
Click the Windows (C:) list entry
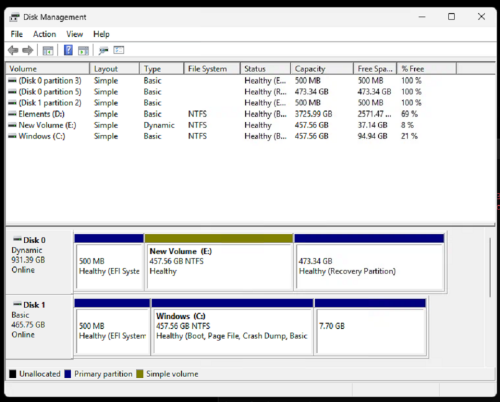[42, 136]
